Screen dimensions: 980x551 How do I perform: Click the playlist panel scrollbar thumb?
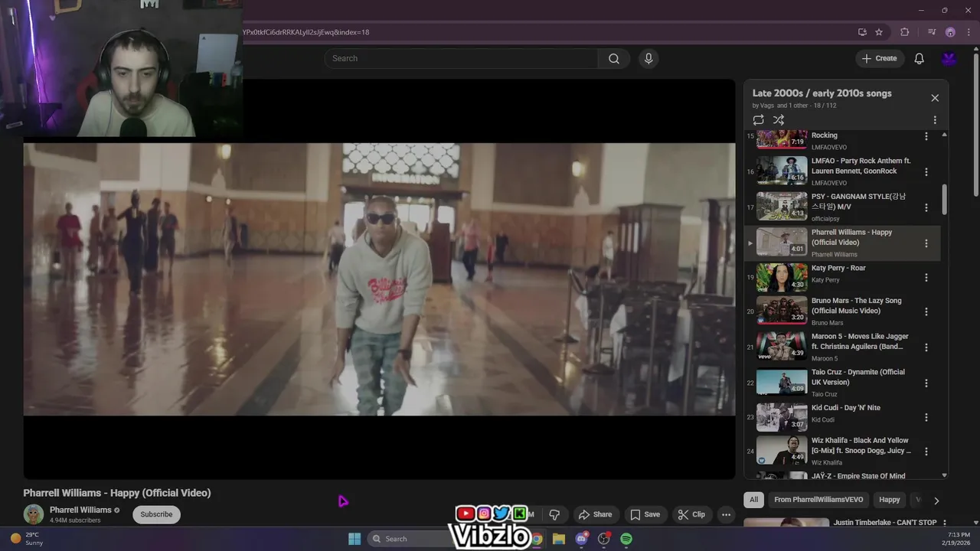coord(944,200)
